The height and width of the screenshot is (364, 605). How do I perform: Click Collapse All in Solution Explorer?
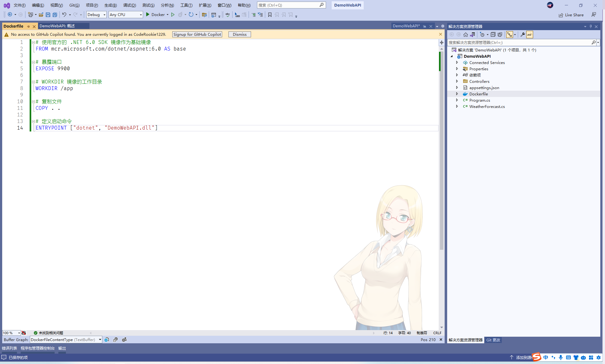[x=493, y=35]
